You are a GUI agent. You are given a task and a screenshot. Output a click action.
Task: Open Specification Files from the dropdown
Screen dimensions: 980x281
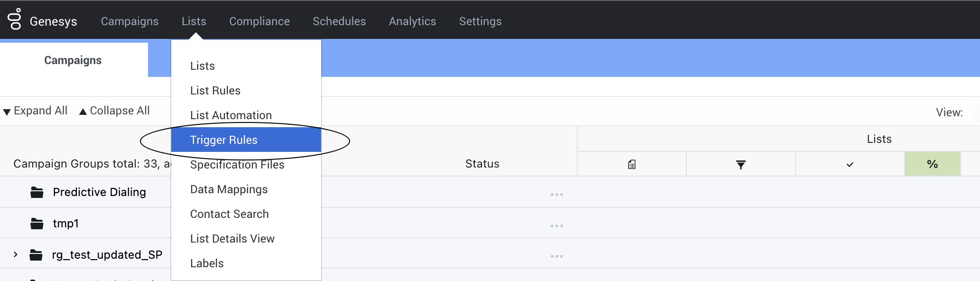click(x=237, y=165)
